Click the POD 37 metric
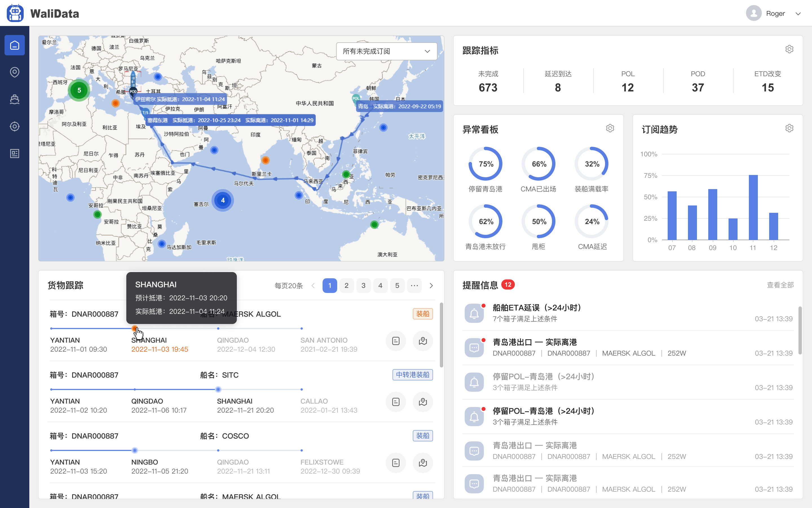Image resolution: width=812 pixels, height=508 pixels. 698,81
